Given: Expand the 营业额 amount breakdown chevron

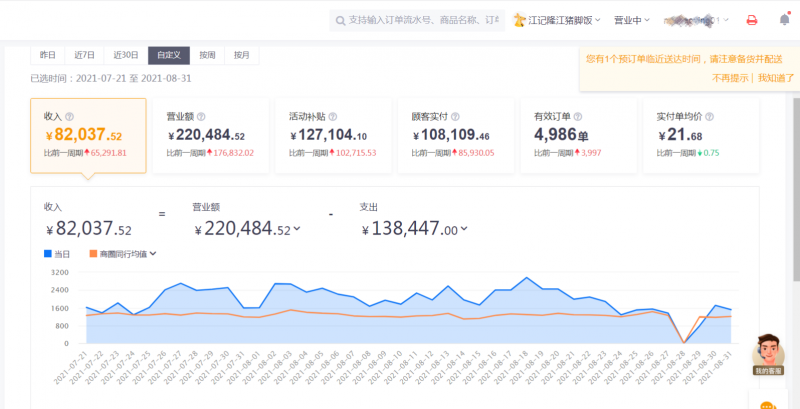Looking at the screenshot, I should [x=297, y=229].
